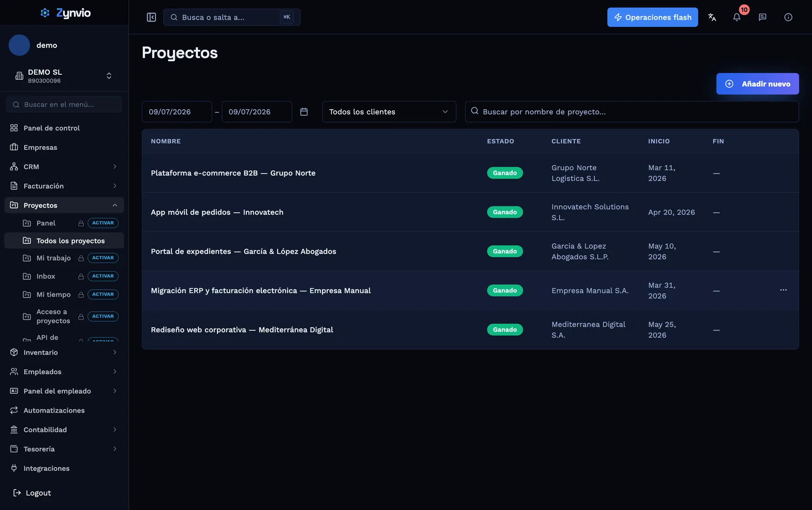Screen dimensions: 812x510
Task: Select Todos los proyectos submenu item
Action: (x=64, y=241)
